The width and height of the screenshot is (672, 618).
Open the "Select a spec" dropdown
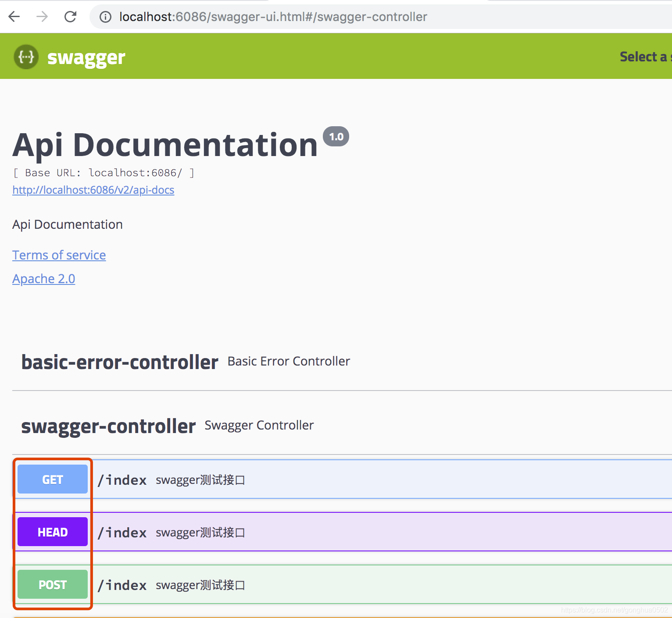[x=644, y=56]
